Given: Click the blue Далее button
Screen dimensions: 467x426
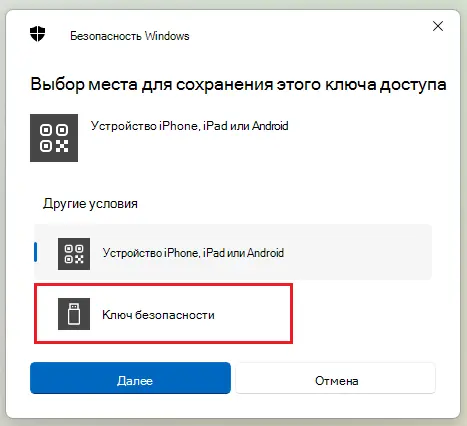Looking at the screenshot, I should (130, 378).
